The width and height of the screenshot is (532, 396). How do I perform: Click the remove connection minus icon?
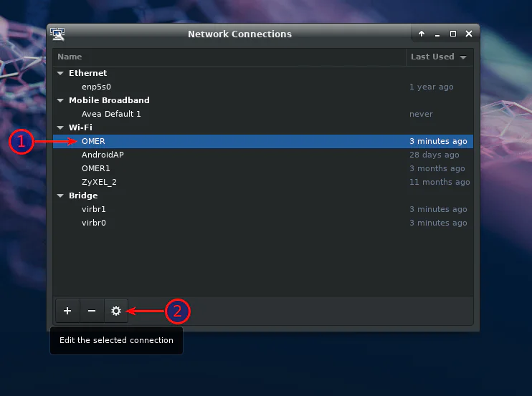pyautogui.click(x=92, y=311)
